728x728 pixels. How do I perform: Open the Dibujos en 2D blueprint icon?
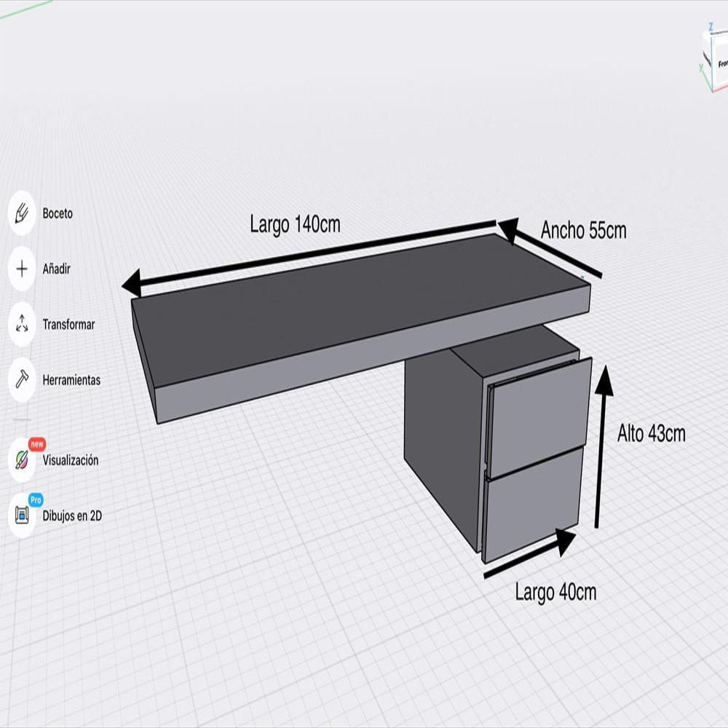tap(22, 515)
